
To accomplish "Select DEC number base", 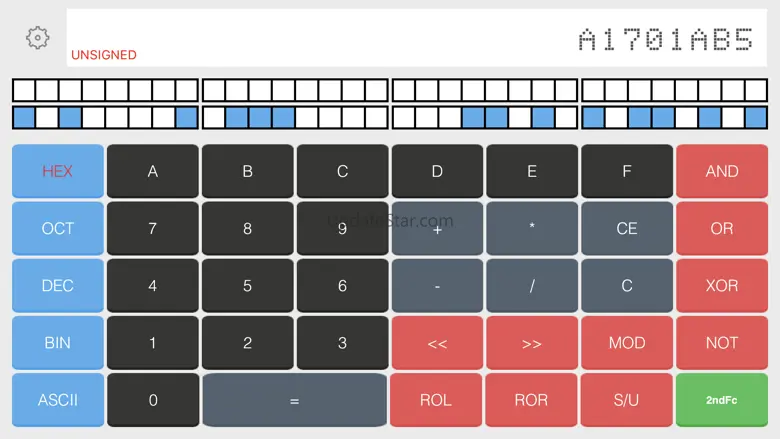I will pos(57,286).
